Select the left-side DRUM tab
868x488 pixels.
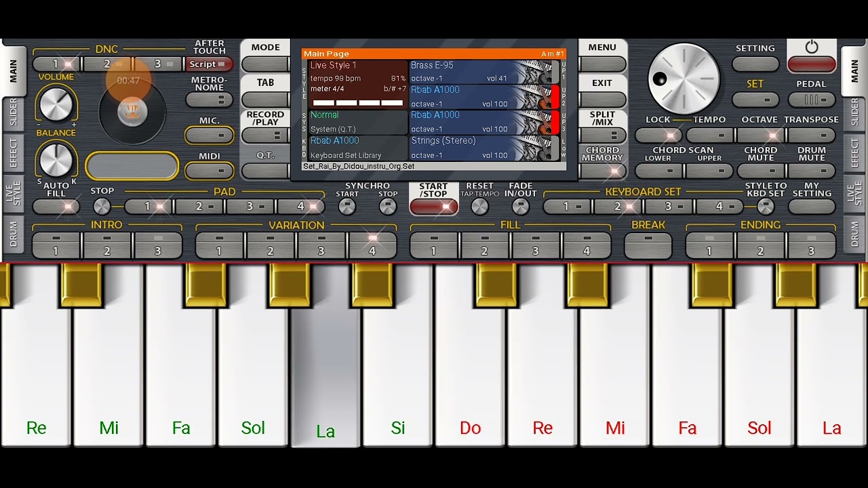tap(14, 234)
